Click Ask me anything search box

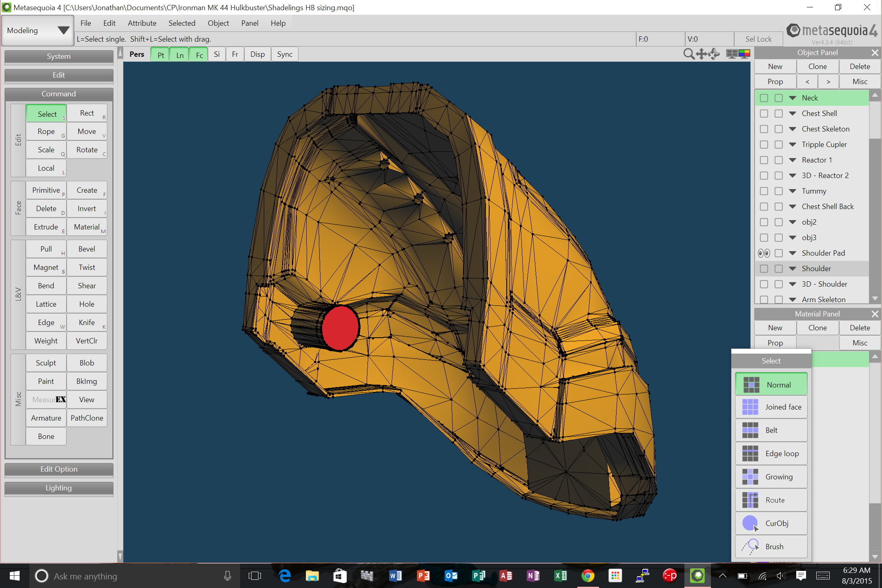(134, 576)
